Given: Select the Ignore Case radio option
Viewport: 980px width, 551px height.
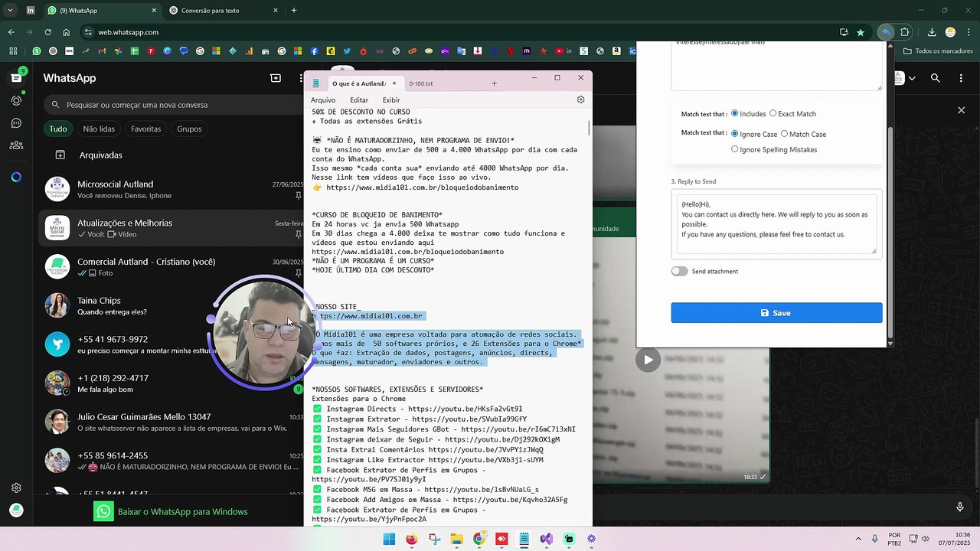Looking at the screenshot, I should click(x=735, y=134).
